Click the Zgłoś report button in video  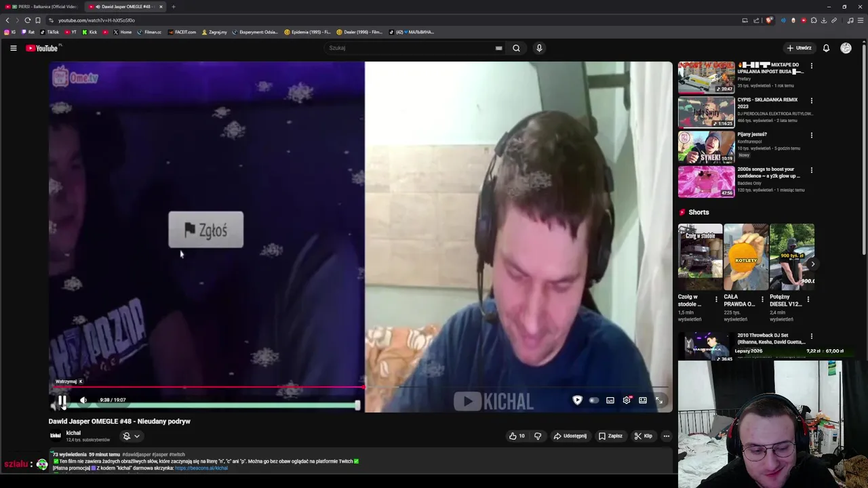pyautogui.click(x=206, y=230)
